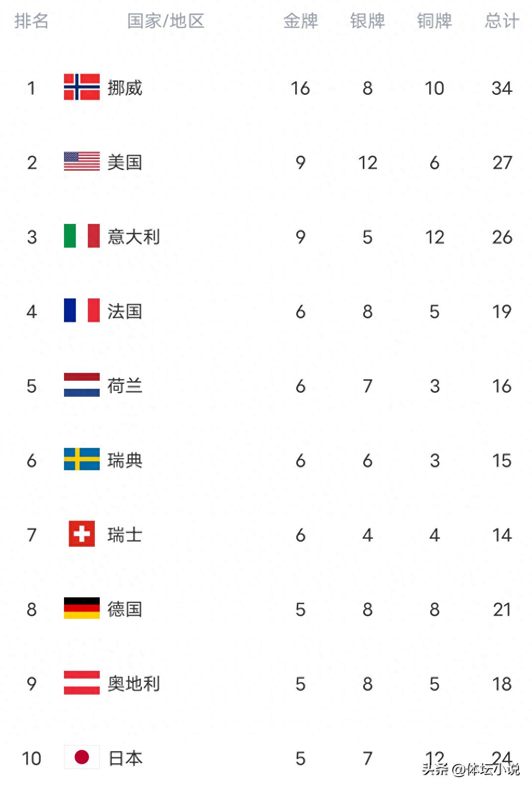Click the Norway flag icon
Viewport: 532px width, 788px height.
click(x=81, y=87)
